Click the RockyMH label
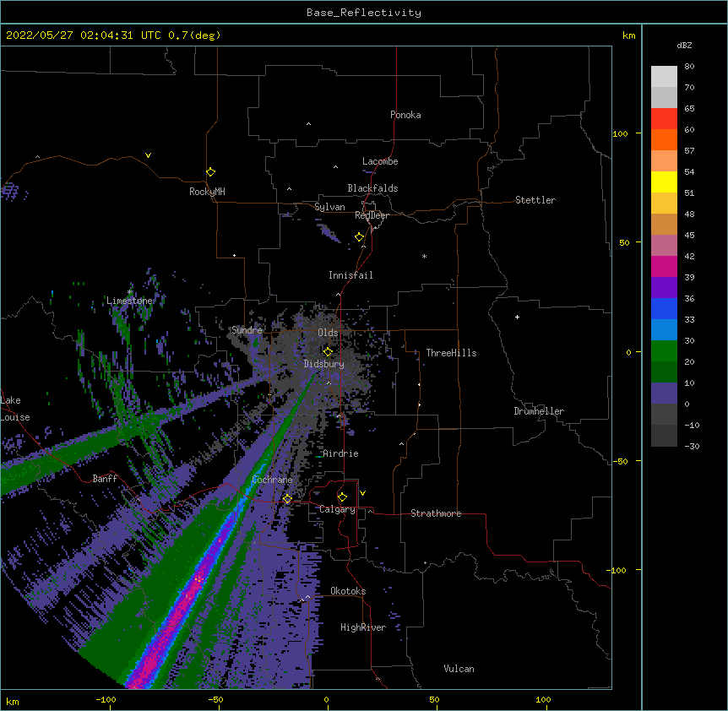The height and width of the screenshot is (711, 728). 207,191
